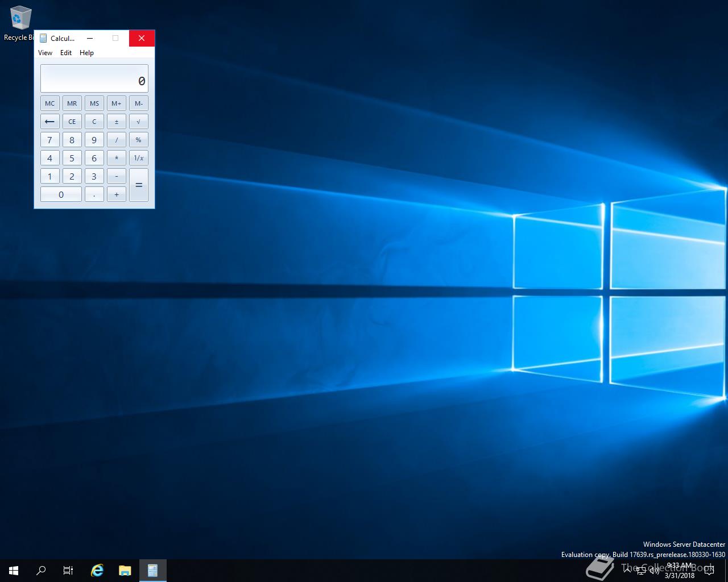728x582 pixels.
Task: Click the M+ memory add button
Action: tap(117, 103)
